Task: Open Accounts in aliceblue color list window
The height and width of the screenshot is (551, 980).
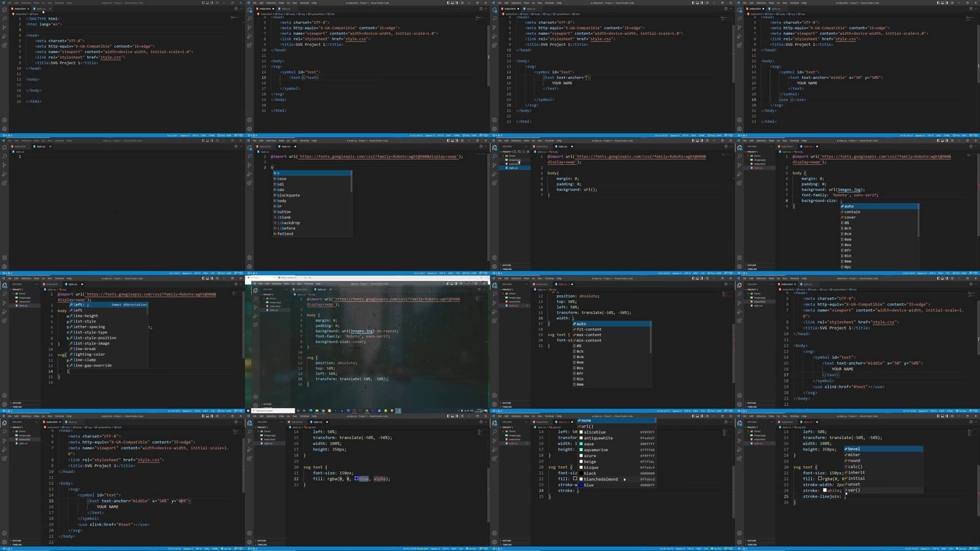Action: tap(494, 533)
